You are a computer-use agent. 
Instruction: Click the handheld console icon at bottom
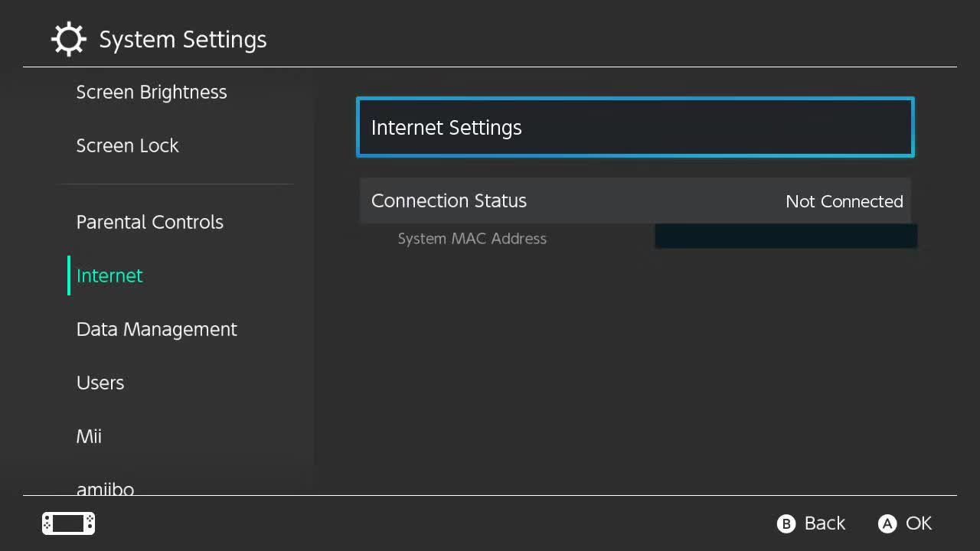(68, 523)
